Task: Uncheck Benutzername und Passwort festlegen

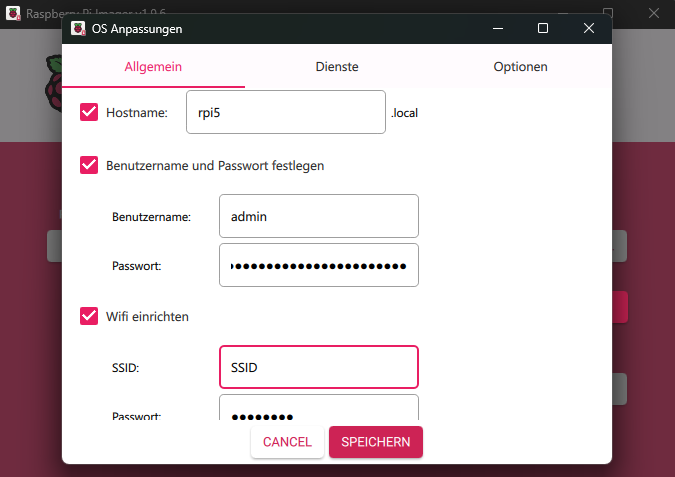Action: click(89, 165)
